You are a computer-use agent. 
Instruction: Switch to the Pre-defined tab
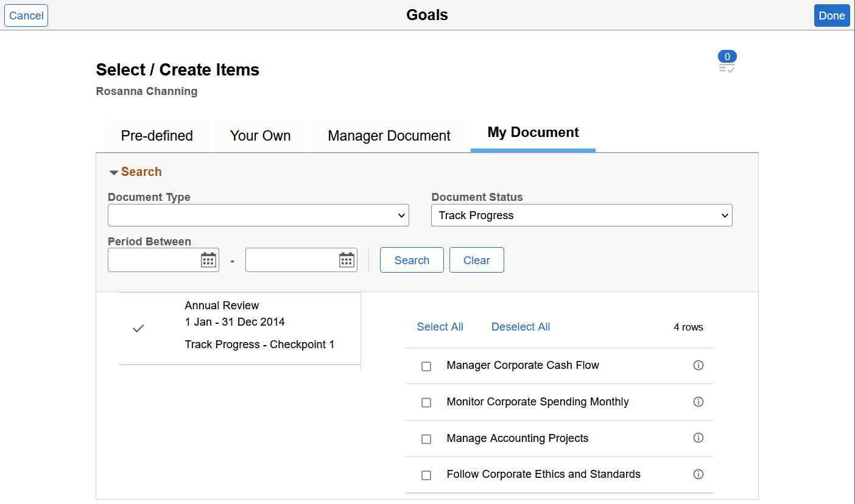point(157,135)
